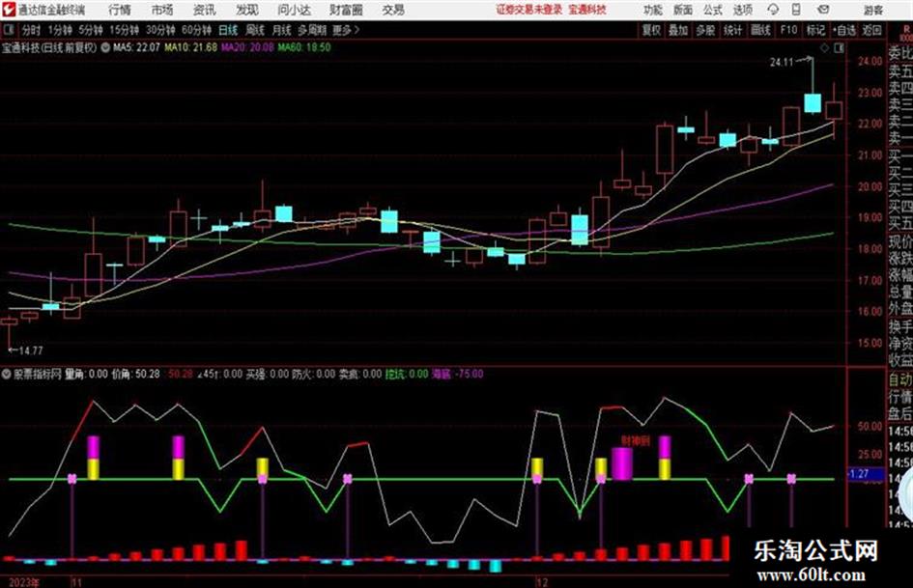
Task: Click 宝通科技(日线 前复权) chart title
Action: pos(49,47)
